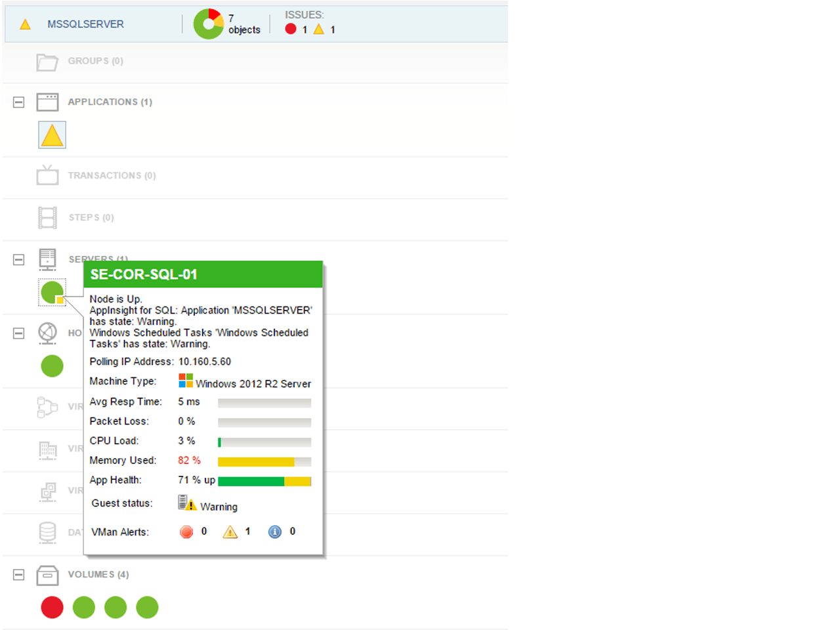Screen dimensions: 840x630
Task: Select the APPLICATIONS (1) heading
Action: point(110,102)
